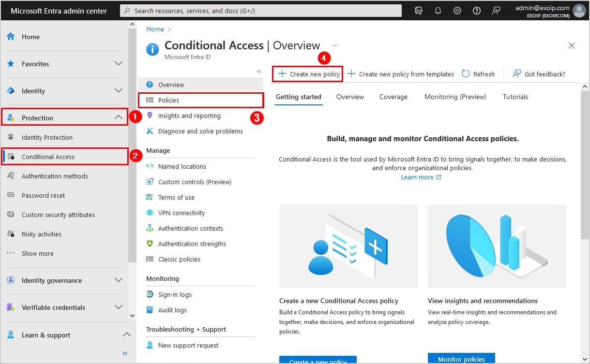Click the Home house icon in sidebar
Screen dimensions: 590x364
click(x=11, y=37)
